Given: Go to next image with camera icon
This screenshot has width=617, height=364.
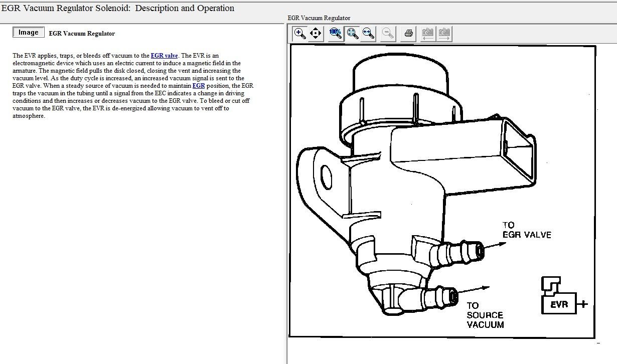Looking at the screenshot, I should (444, 34).
